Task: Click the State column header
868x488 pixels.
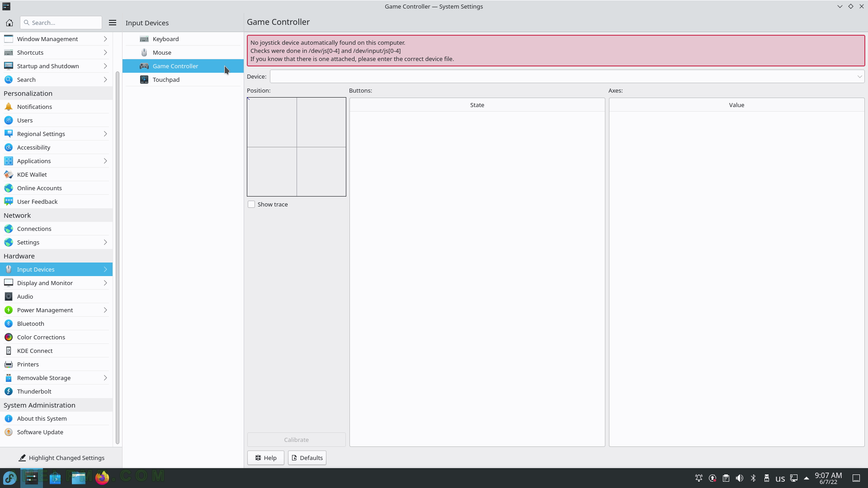Action: pos(477,105)
